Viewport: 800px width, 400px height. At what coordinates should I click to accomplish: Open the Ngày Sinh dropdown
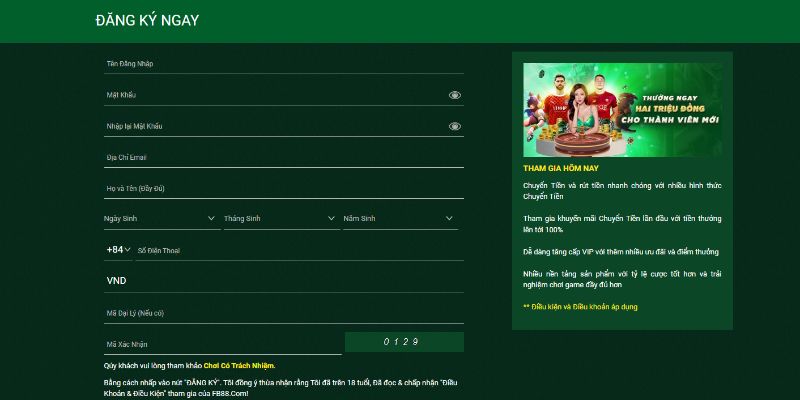(160, 218)
